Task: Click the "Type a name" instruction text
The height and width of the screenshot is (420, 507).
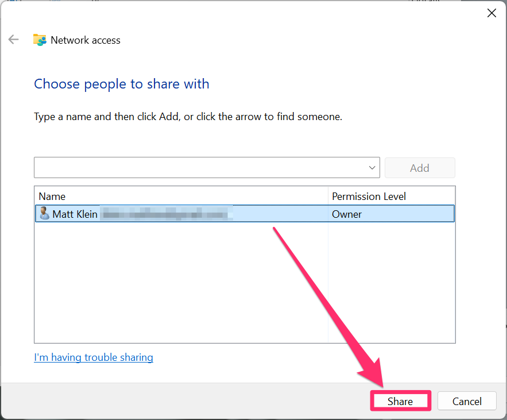Action: click(x=188, y=117)
